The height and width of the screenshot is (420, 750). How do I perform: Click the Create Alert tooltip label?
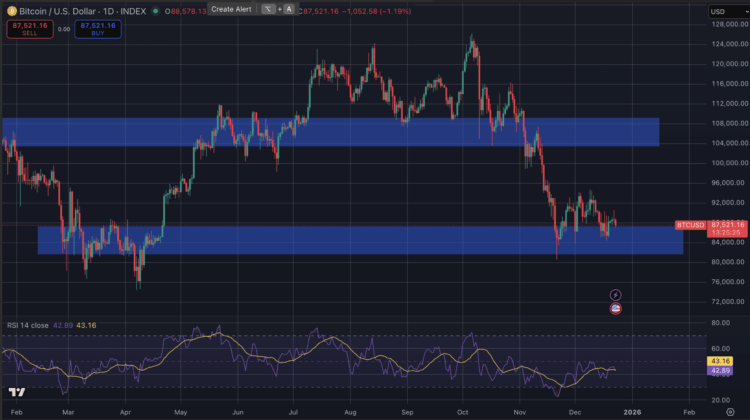click(x=232, y=9)
